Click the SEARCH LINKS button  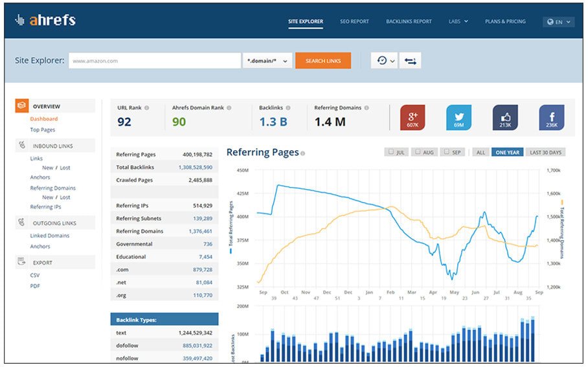tap(323, 61)
